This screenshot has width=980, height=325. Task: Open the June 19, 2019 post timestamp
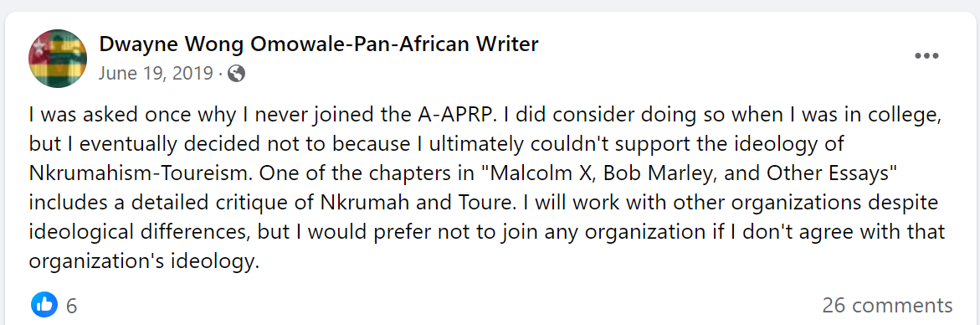pos(156,74)
